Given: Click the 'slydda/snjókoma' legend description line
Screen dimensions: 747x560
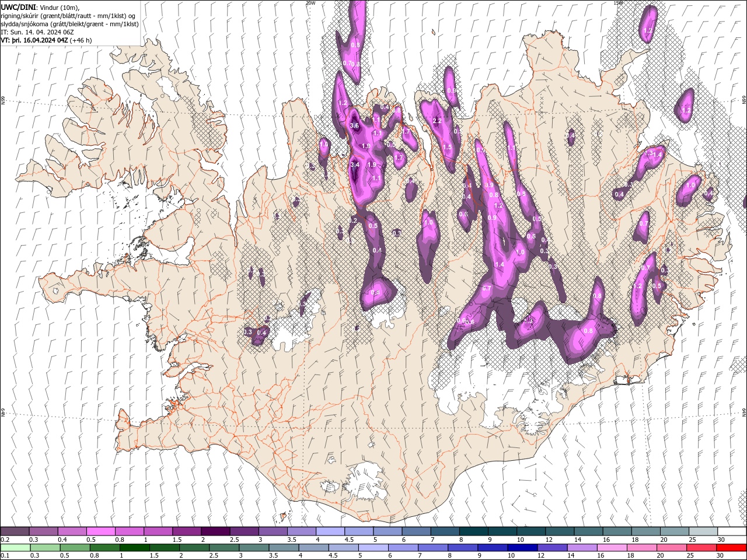Looking at the screenshot, I should click(69, 24).
